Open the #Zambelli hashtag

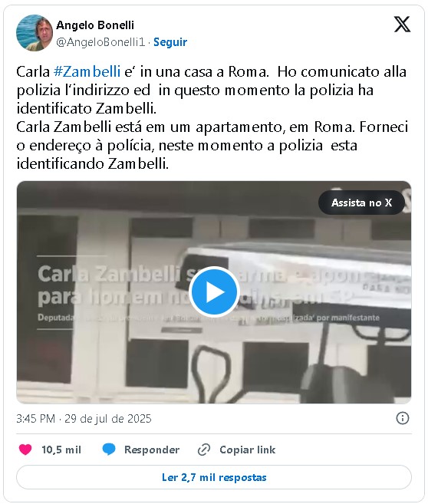tap(87, 71)
